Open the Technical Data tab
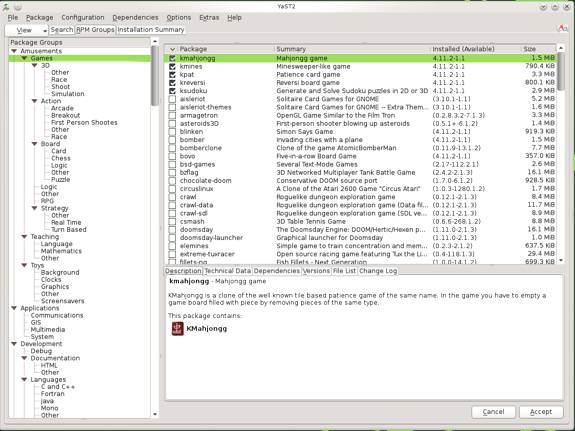 pos(227,271)
